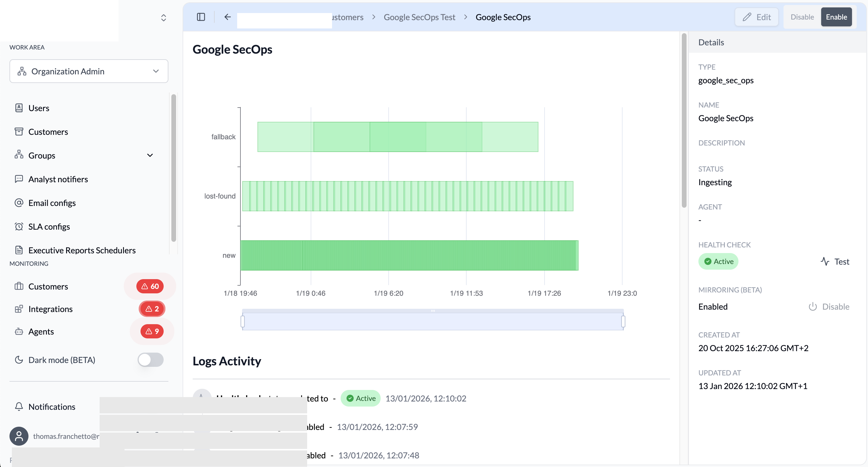Screen dimensions: 868x467
Task: Open Email configs from the sidebar
Action: click(52, 203)
